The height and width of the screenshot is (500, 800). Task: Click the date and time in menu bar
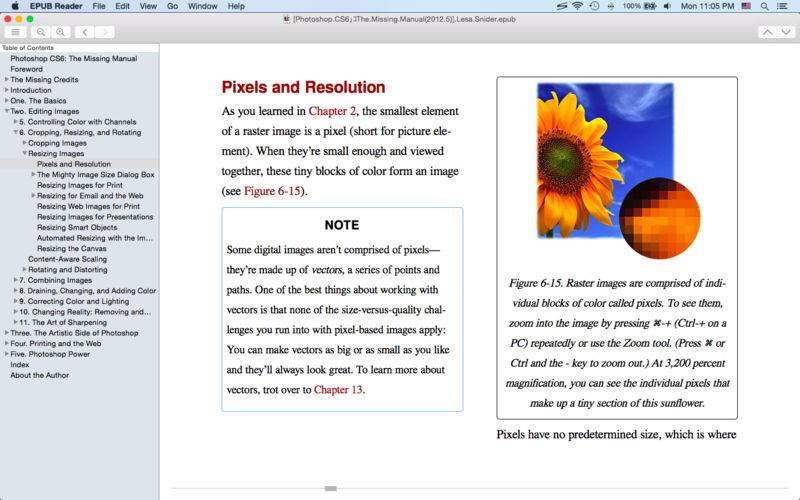point(707,6)
